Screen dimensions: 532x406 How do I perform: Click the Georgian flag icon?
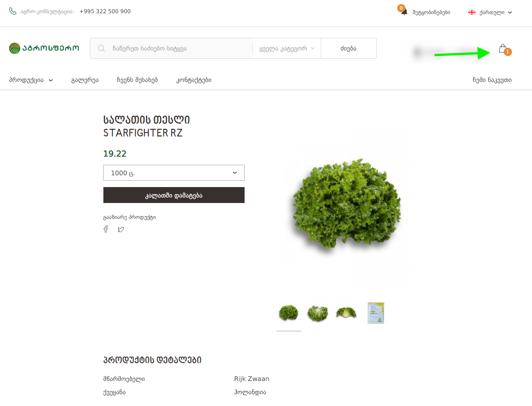pyautogui.click(x=471, y=12)
